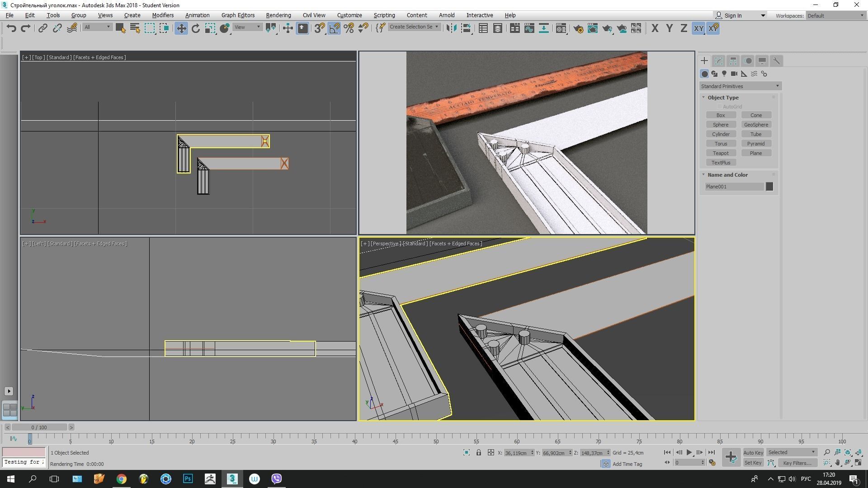Screen dimensions: 868x488
Task: Open the Select by Name list
Action: pyautogui.click(x=135, y=28)
